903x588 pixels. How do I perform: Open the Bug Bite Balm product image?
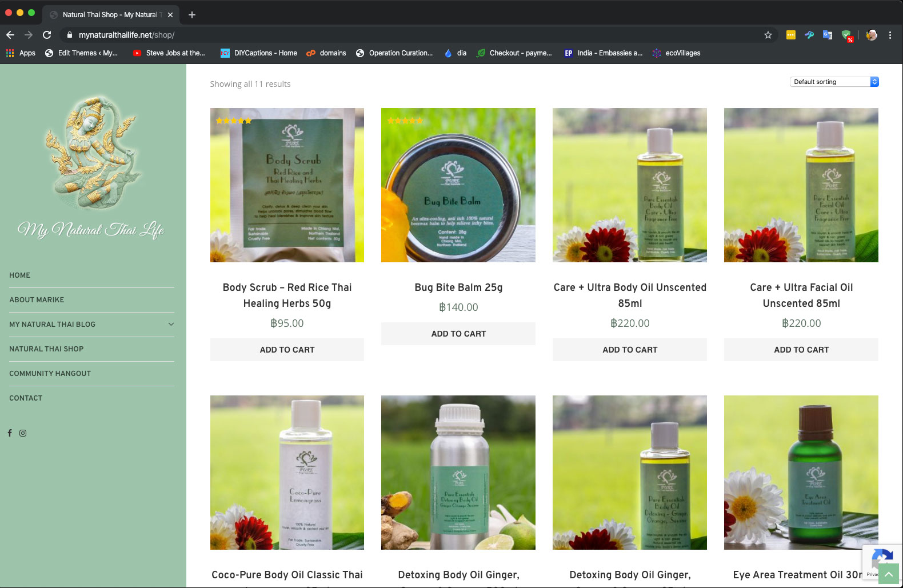click(458, 185)
